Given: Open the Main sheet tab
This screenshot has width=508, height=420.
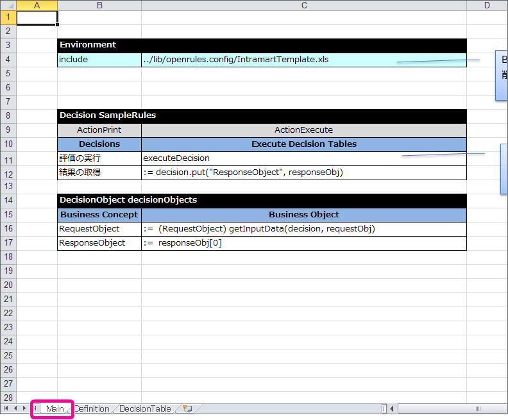Looking at the screenshot, I should click(x=55, y=408).
